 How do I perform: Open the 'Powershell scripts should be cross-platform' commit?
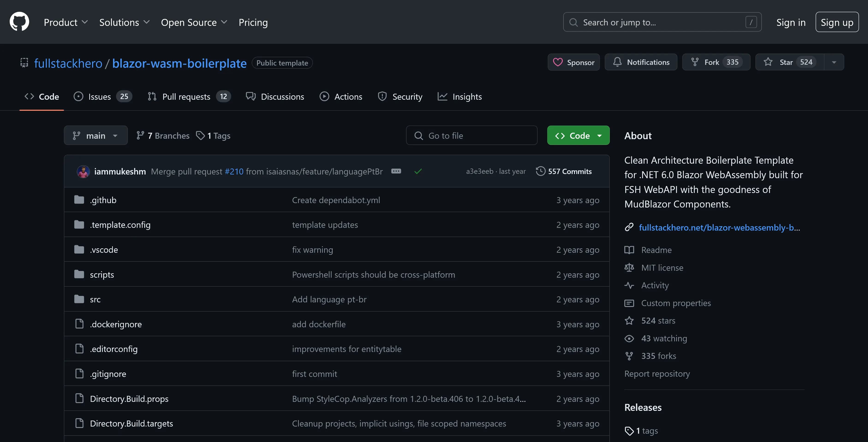pyautogui.click(x=373, y=274)
